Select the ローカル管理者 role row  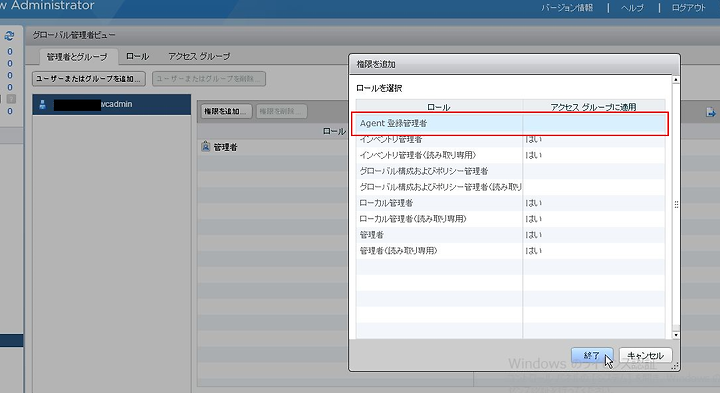510,203
